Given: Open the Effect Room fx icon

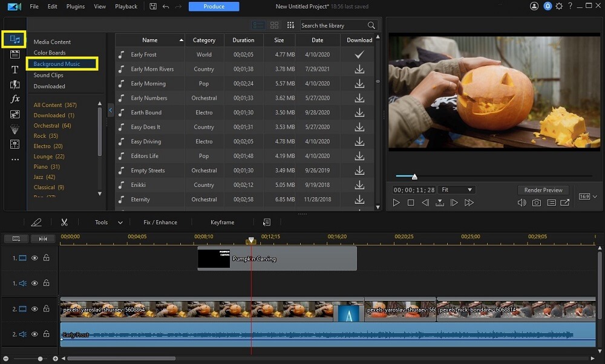Looking at the screenshot, I should 15,99.
